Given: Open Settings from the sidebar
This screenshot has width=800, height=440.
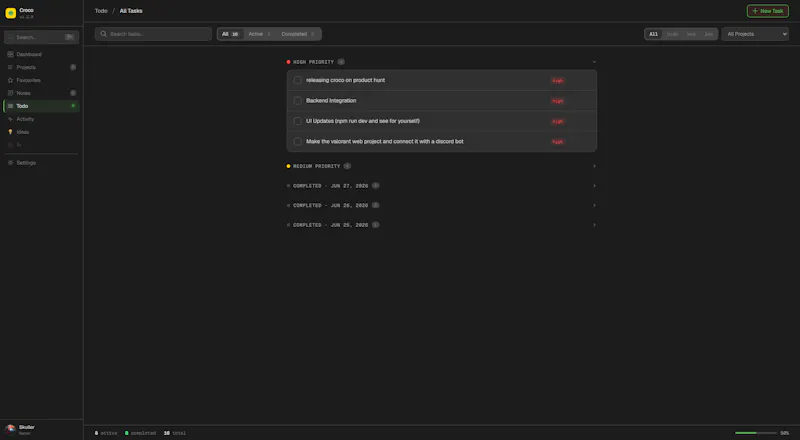Looking at the screenshot, I should click(41, 163).
